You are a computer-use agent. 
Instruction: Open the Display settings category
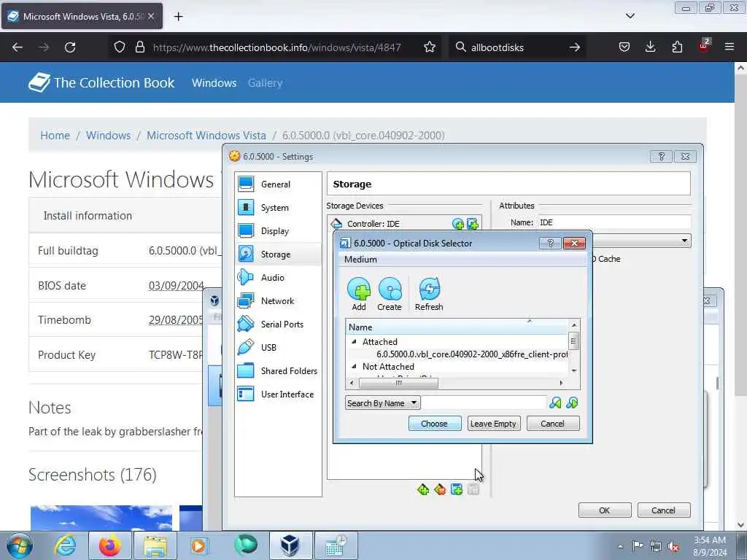278,231
